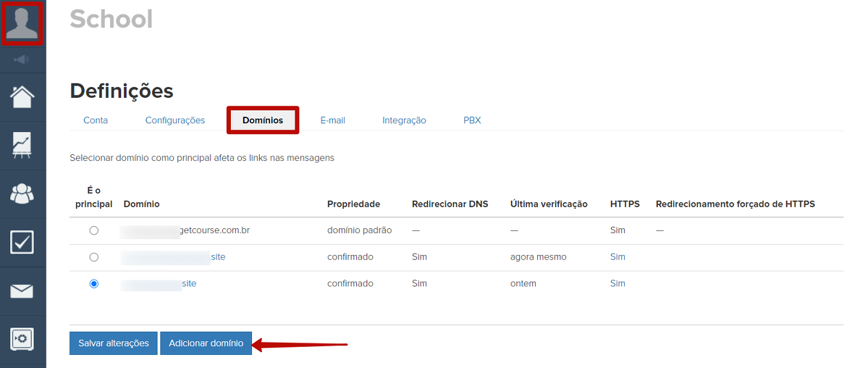868x368 pixels.
Task: Select getcourse.com.br domain as principal
Action: tap(93, 230)
